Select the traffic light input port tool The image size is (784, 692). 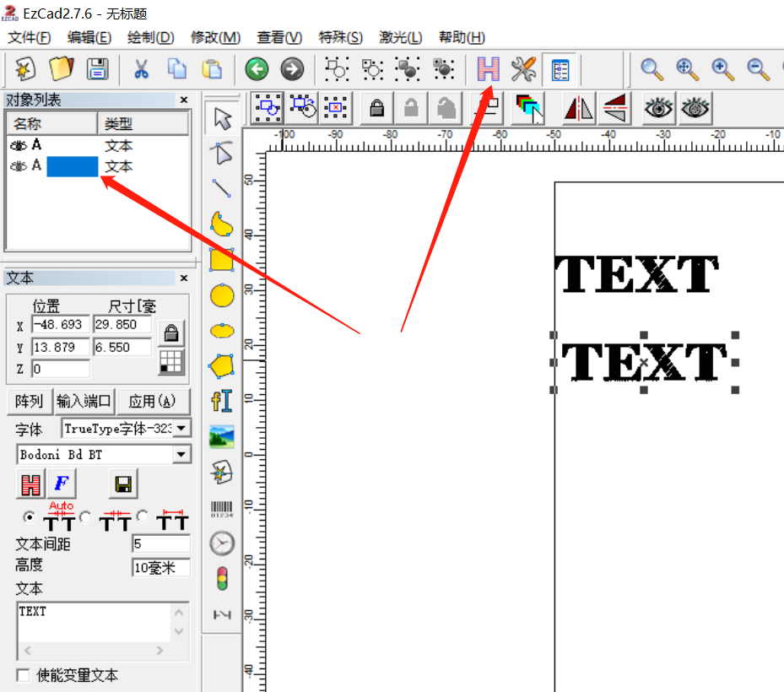[222, 579]
